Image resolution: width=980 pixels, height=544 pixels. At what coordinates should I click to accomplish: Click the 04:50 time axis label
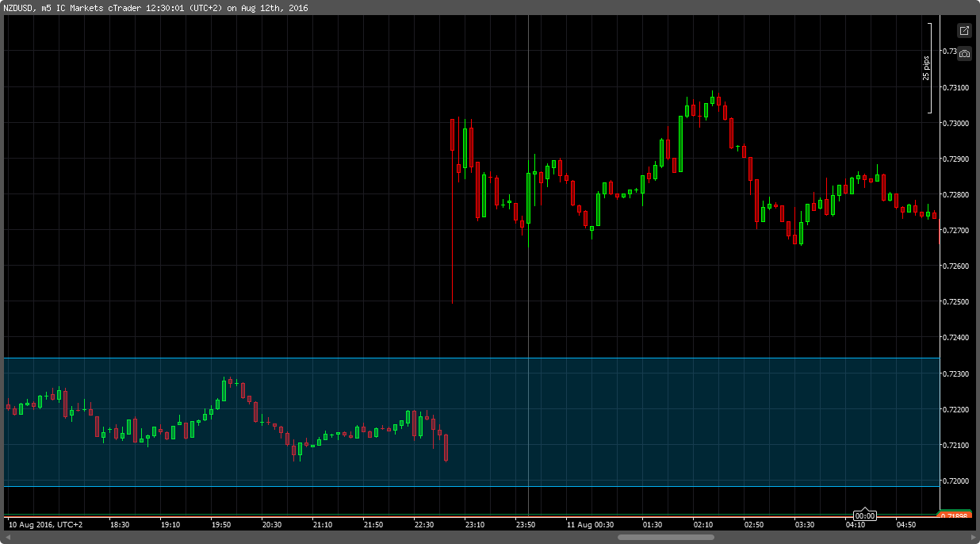coord(905,524)
